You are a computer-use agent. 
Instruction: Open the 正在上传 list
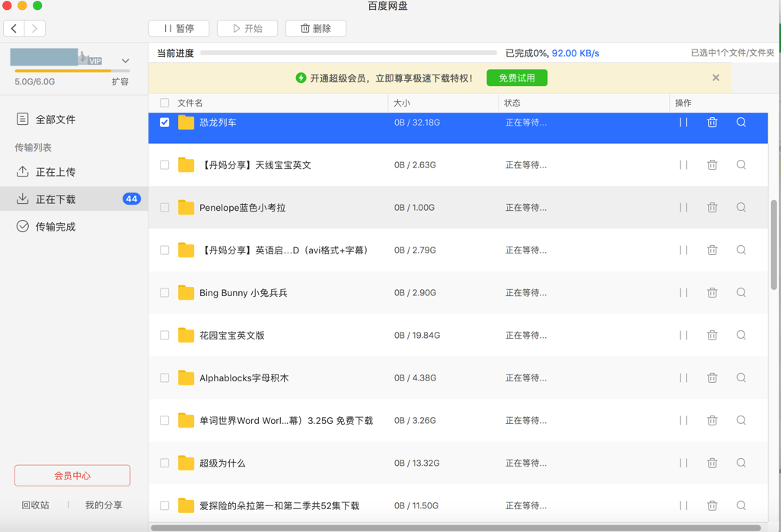74,172
